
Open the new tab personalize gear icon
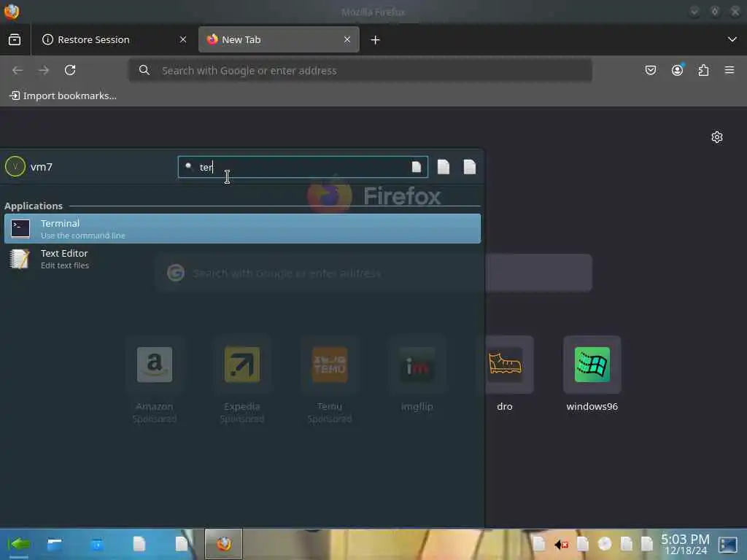(x=717, y=138)
